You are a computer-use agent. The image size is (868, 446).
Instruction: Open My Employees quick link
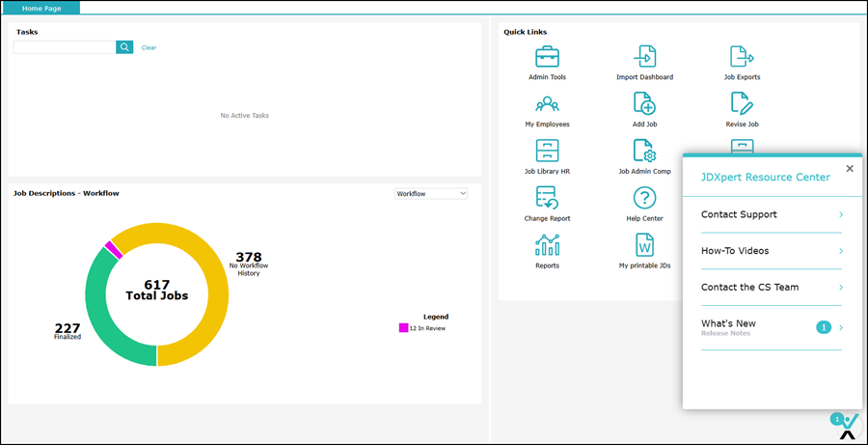pos(547,104)
